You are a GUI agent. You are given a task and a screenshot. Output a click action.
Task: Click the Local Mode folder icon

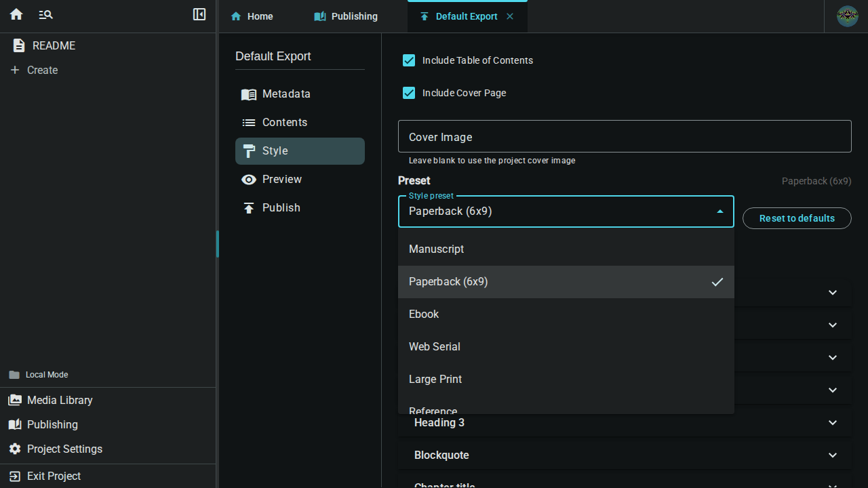14,375
